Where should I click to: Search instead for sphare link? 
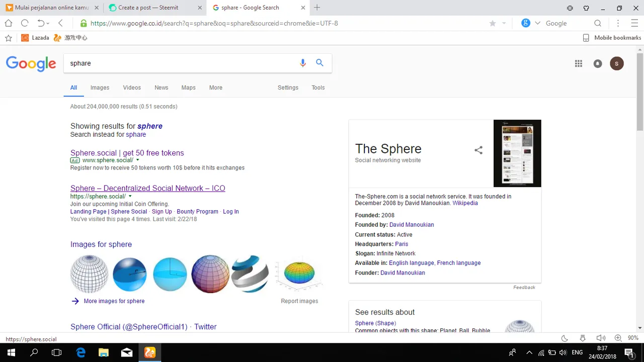[136, 134]
